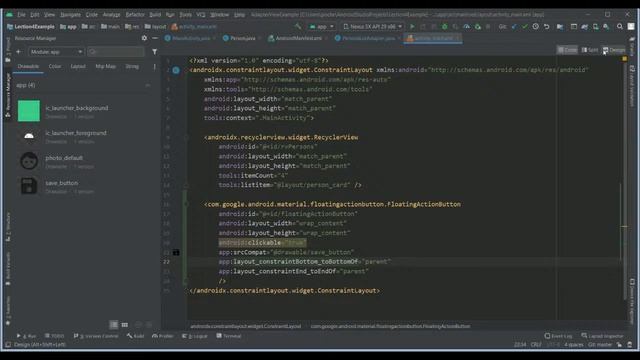640x360 pixels.
Task: Open the AVD Manager icon
Action: click(x=596, y=27)
